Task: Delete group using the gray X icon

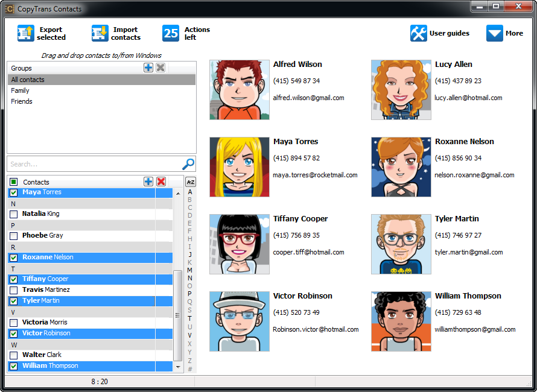Action: tap(160, 68)
